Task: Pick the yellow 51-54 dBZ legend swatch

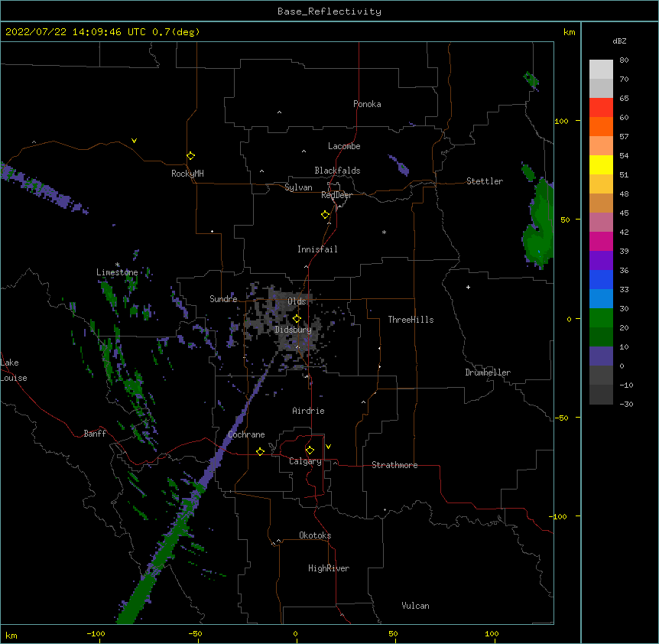Action: click(x=601, y=164)
